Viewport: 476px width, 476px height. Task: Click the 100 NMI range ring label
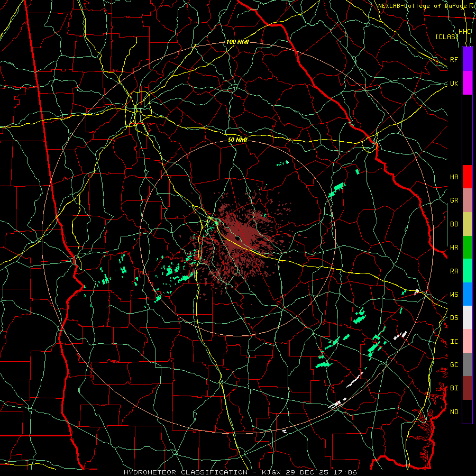pos(237,42)
